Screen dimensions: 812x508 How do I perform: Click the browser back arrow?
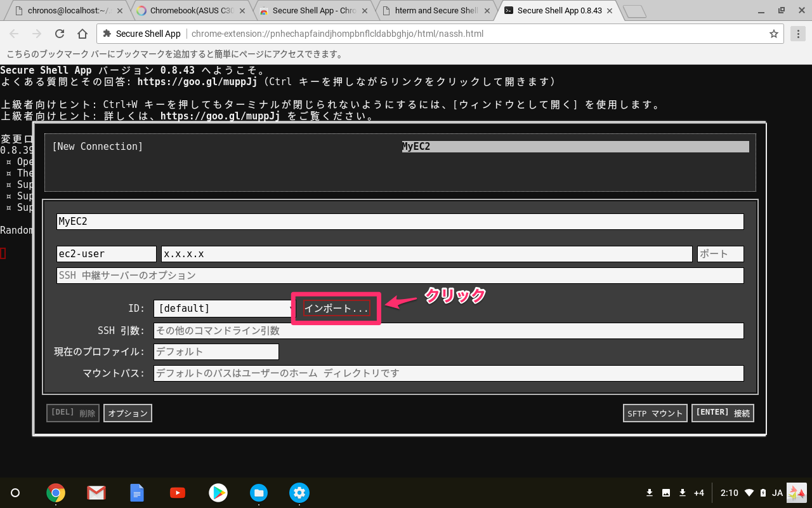(x=14, y=34)
